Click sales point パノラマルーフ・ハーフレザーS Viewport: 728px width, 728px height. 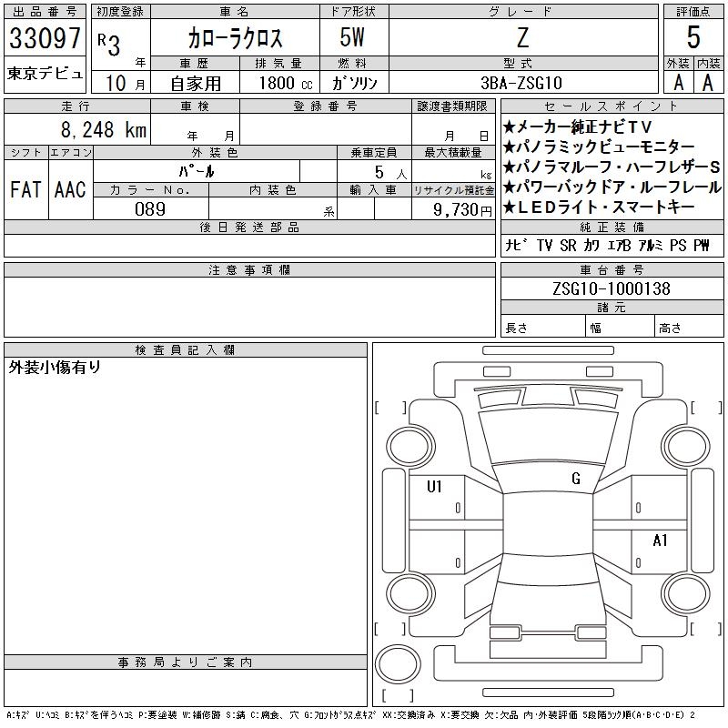612,167
